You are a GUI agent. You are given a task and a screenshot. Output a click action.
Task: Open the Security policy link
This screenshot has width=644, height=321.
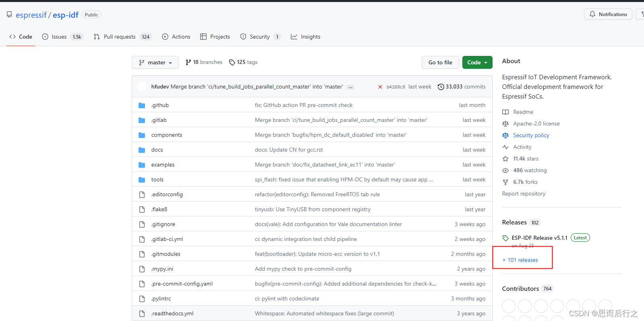(x=531, y=136)
